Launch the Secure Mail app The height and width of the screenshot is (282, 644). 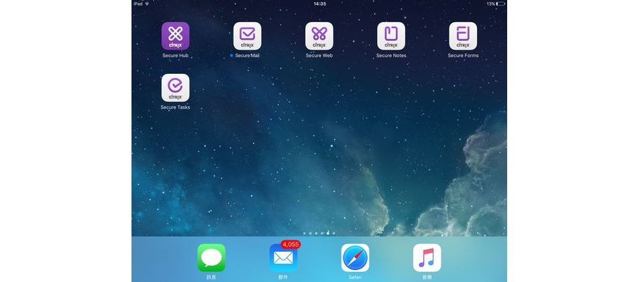point(248,36)
